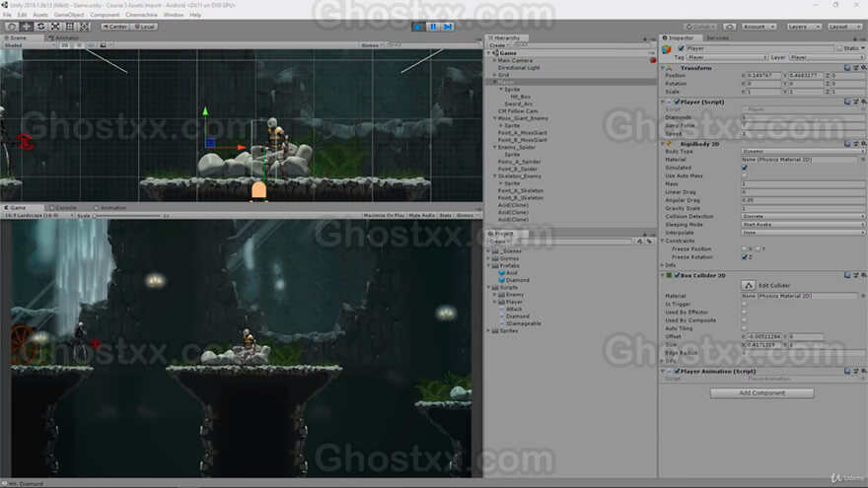Image resolution: width=868 pixels, height=488 pixels.
Task: Filter Project search by label icon
Action: click(649, 242)
